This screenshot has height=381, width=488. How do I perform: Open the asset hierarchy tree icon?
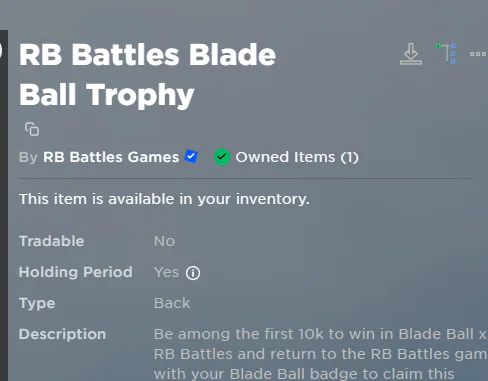[x=446, y=53]
